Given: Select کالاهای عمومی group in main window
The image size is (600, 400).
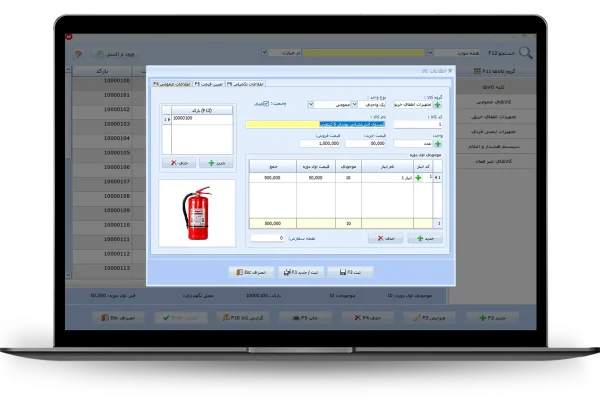Looking at the screenshot, I should pos(493,102).
